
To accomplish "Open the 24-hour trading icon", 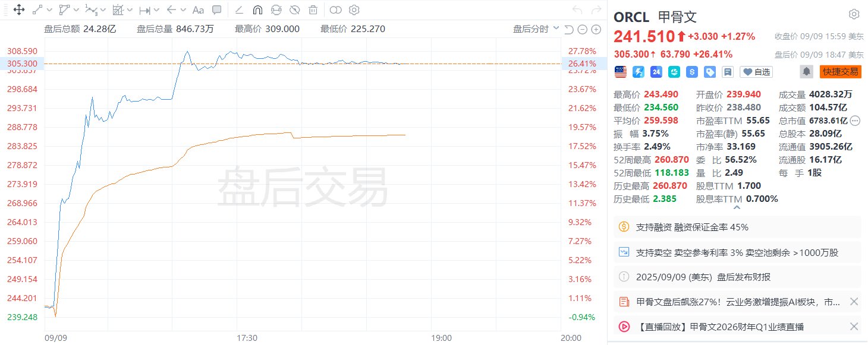I will [x=656, y=71].
